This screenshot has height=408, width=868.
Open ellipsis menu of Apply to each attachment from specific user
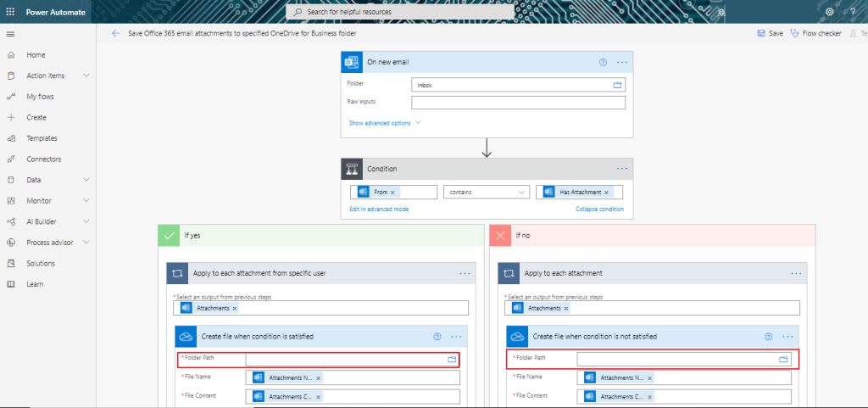coord(465,273)
